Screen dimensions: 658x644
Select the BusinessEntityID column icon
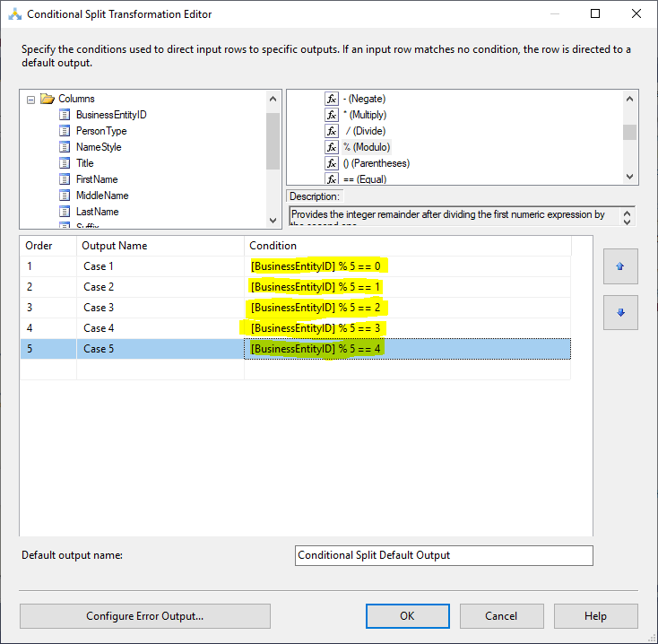pyautogui.click(x=65, y=115)
